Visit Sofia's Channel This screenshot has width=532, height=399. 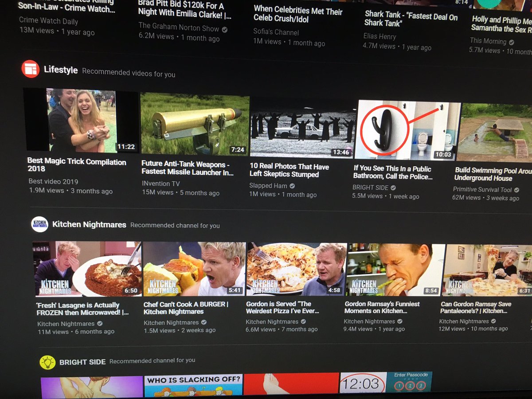tap(276, 32)
